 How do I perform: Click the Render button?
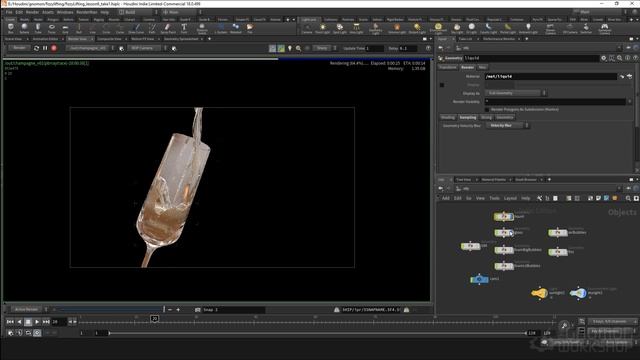coord(19,48)
